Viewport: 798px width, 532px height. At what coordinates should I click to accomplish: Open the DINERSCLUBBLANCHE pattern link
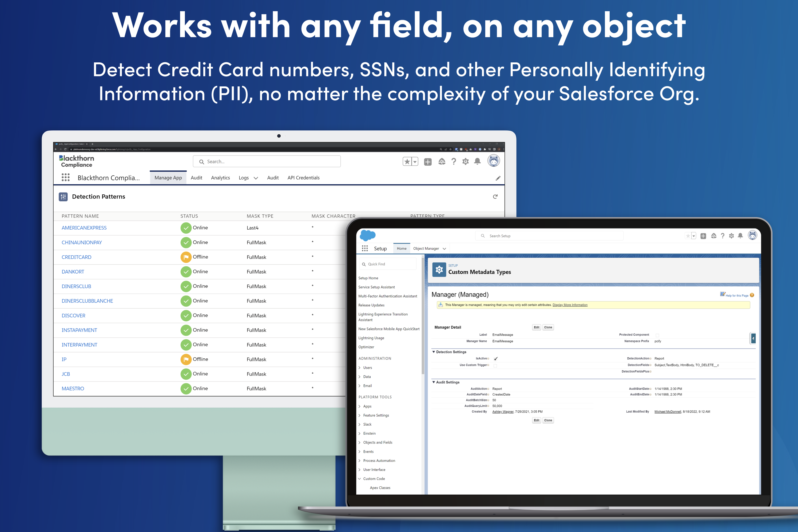(87, 301)
